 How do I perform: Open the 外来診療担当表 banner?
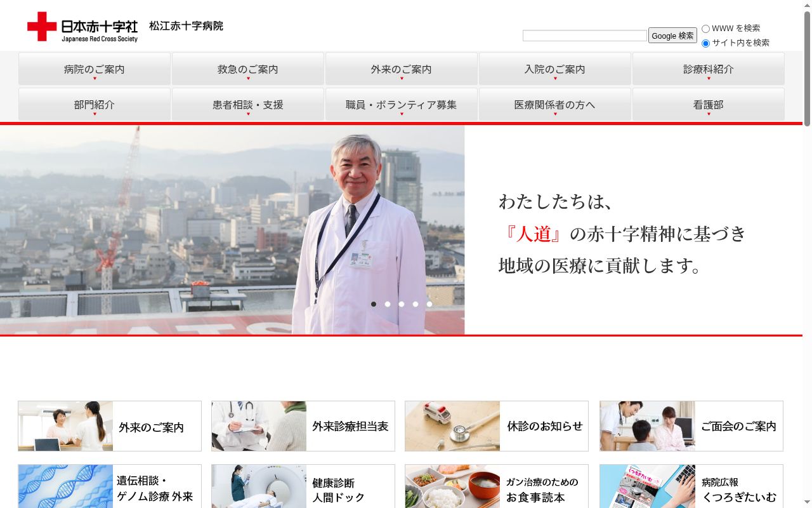[x=303, y=426]
